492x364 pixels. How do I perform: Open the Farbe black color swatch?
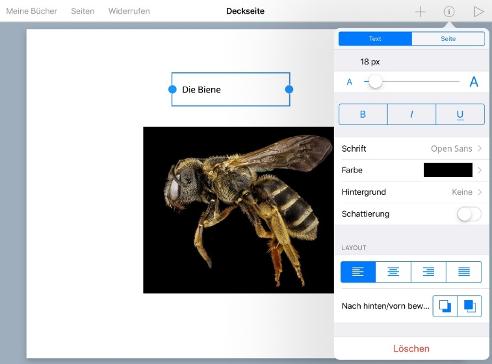pos(448,170)
